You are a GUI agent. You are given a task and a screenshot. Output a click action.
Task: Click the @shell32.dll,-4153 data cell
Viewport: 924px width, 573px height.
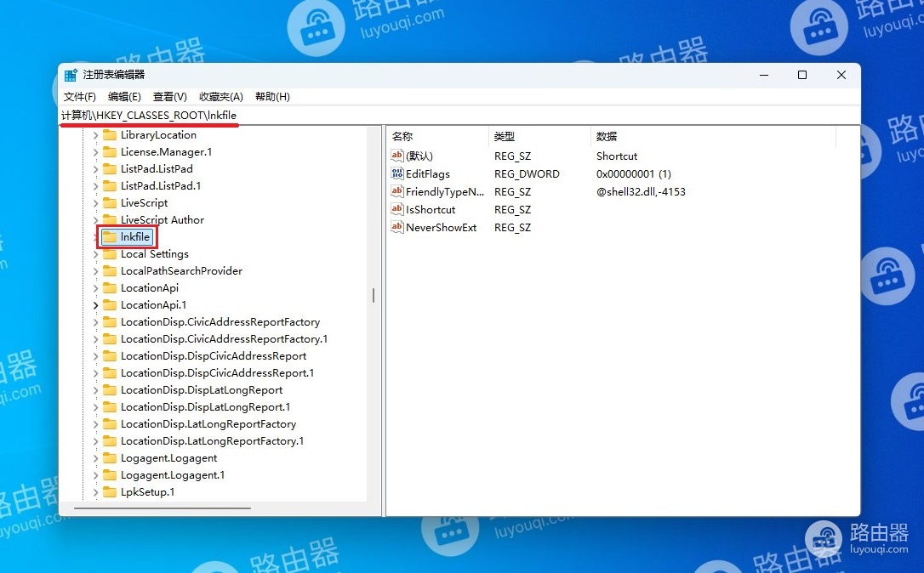(x=641, y=191)
